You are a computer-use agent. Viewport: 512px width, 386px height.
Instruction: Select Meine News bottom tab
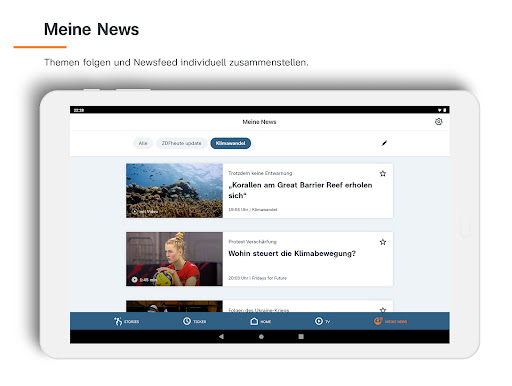390,321
